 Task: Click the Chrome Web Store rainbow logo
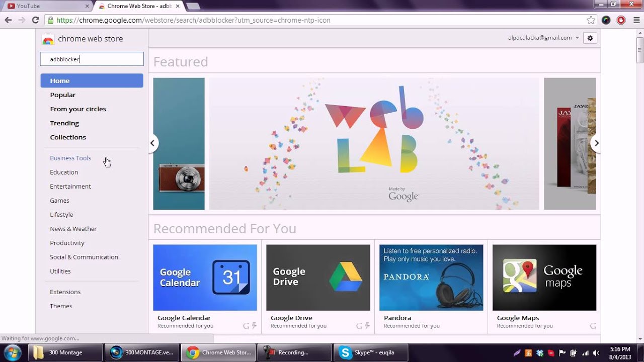[48, 39]
